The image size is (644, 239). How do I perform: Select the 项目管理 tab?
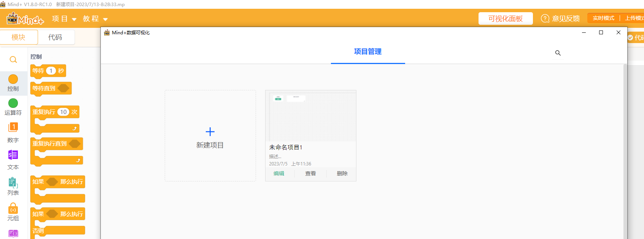coord(367,52)
